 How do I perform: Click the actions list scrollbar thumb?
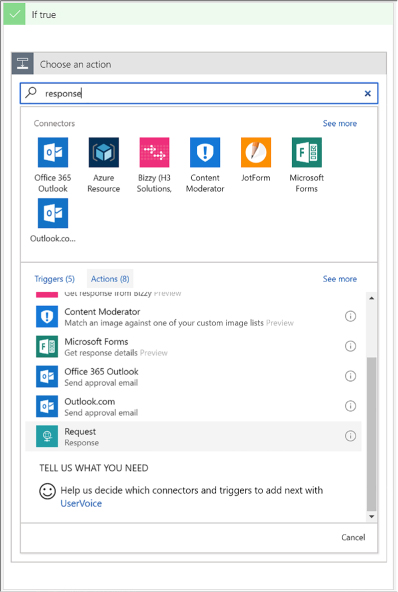[372, 433]
